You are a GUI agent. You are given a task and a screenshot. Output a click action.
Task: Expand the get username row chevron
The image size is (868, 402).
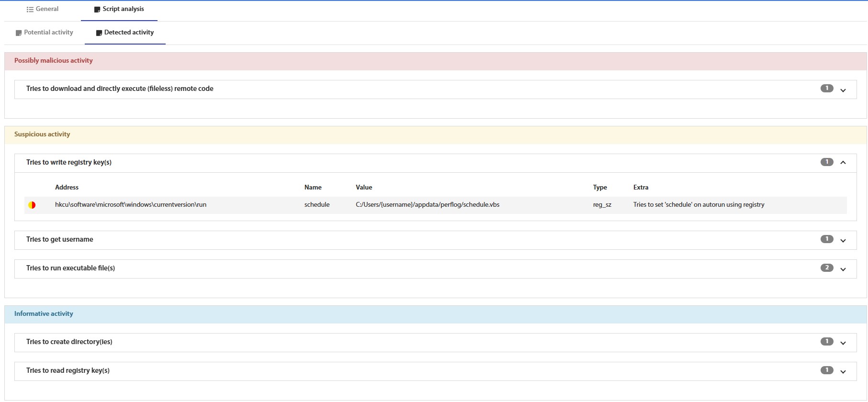[x=843, y=240]
